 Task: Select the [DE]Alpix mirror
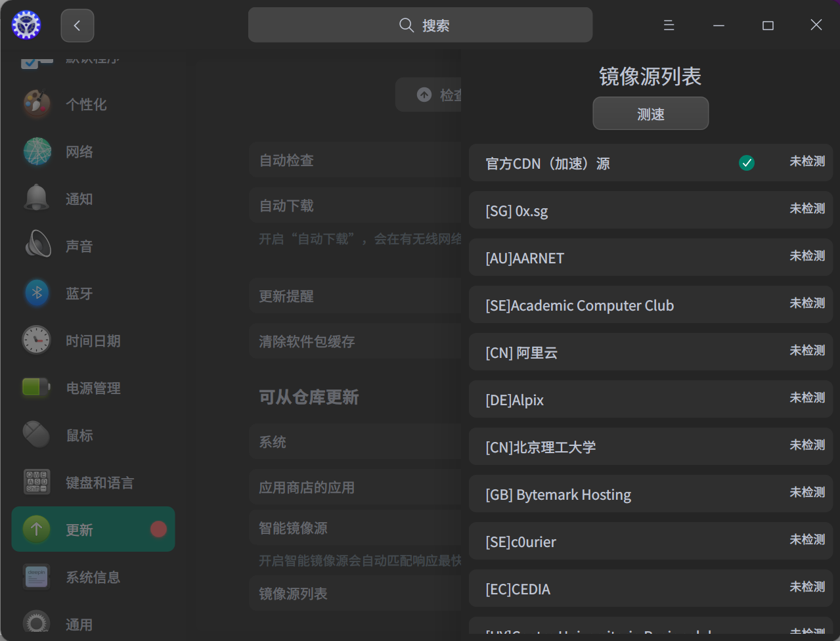coord(651,399)
